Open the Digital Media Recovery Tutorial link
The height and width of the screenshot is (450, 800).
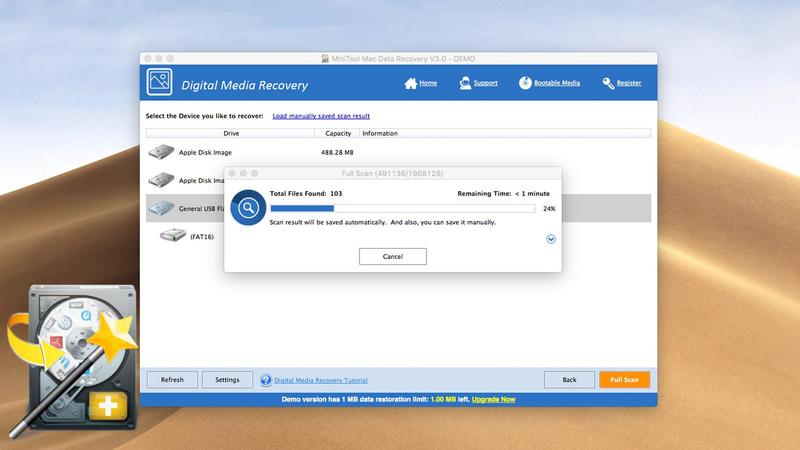pos(321,380)
